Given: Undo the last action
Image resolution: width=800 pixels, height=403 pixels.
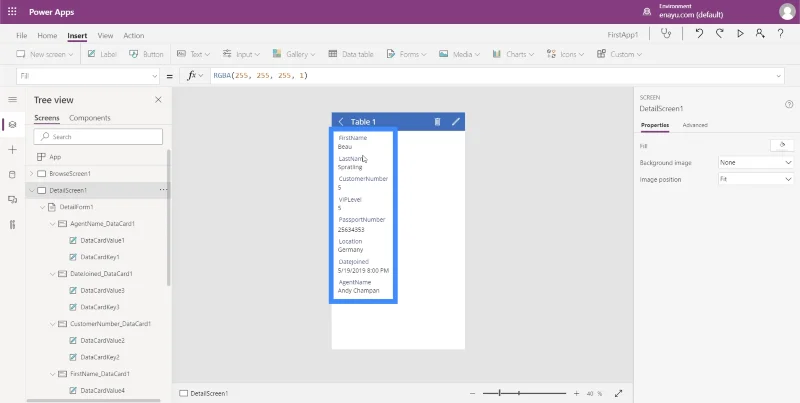Looking at the screenshot, I should point(699,34).
